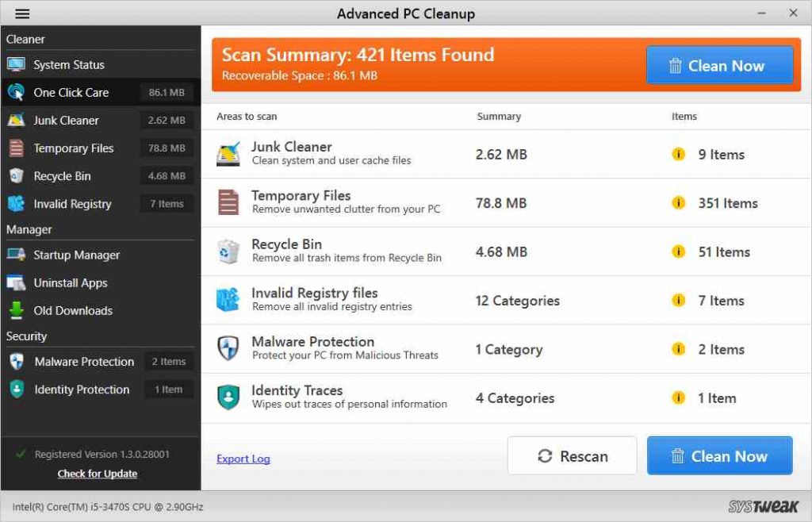
Task: Click info icon beside 9 Items
Action: [x=679, y=155]
